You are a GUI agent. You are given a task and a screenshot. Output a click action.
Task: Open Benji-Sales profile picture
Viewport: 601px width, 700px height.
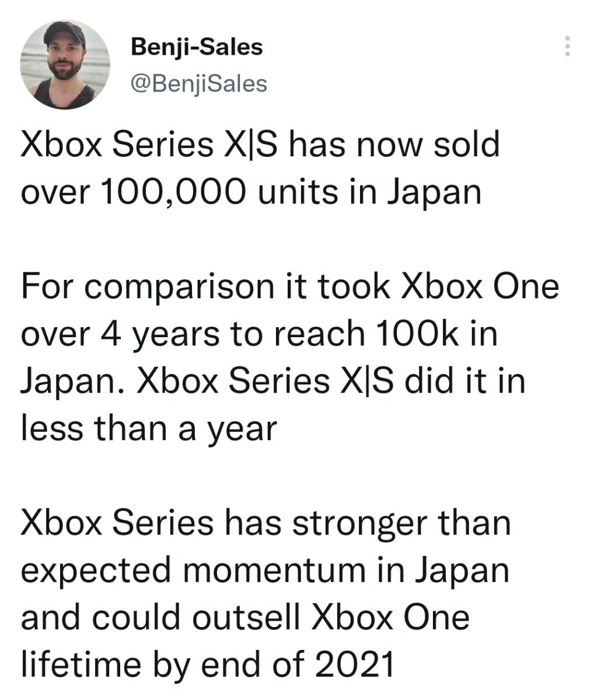(65, 65)
